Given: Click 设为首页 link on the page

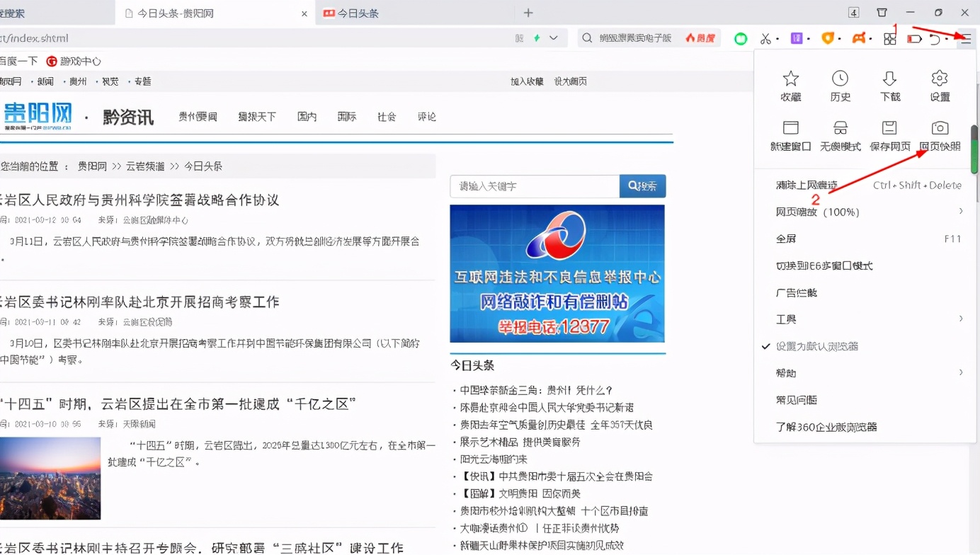Looking at the screenshot, I should [x=570, y=81].
